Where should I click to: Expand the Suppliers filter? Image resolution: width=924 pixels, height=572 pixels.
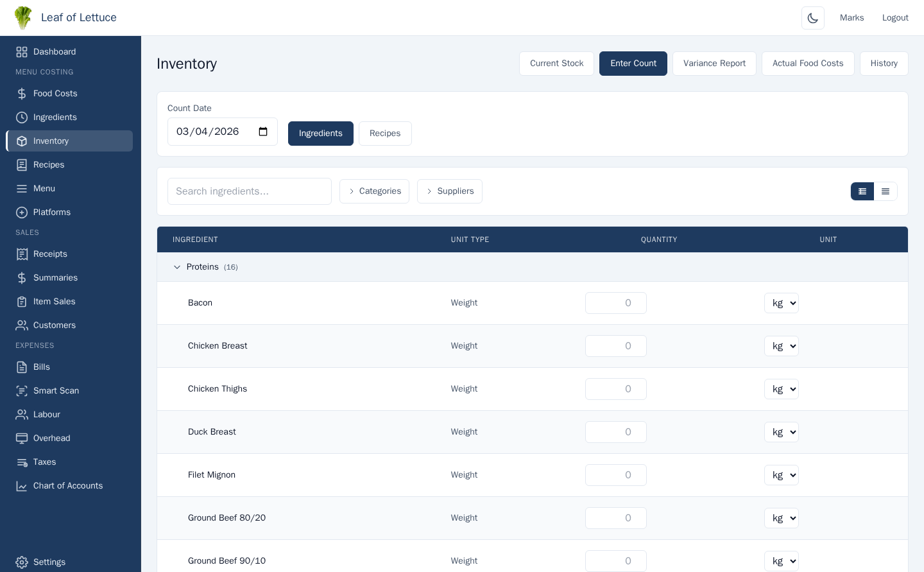[x=449, y=191]
